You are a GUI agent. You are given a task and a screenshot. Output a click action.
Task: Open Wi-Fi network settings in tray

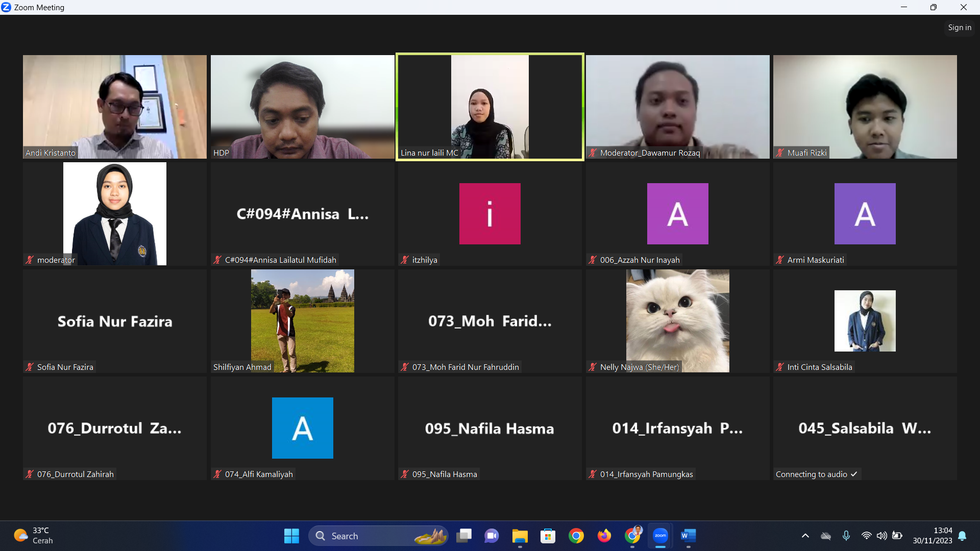866,536
